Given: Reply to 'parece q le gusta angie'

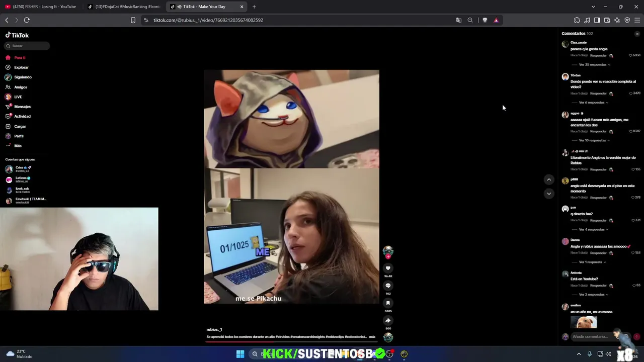Looking at the screenshot, I should pos(598,55).
